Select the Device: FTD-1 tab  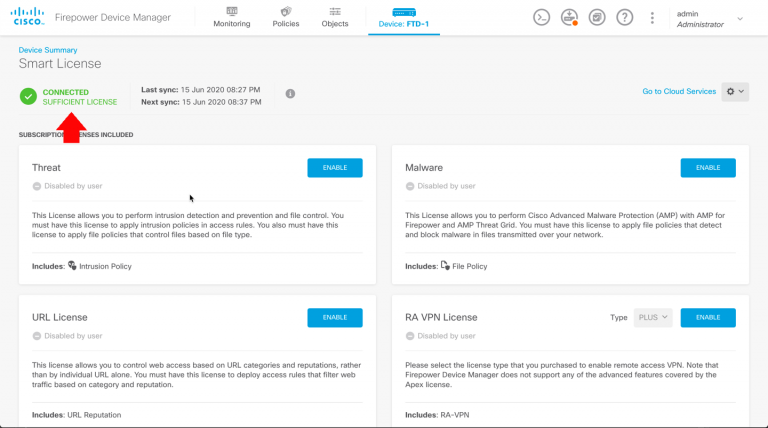[x=404, y=18]
